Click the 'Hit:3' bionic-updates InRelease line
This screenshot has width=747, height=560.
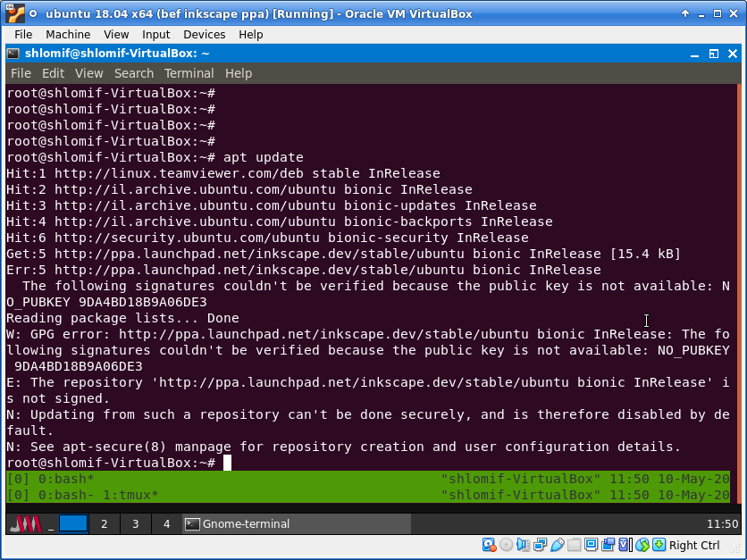click(272, 205)
